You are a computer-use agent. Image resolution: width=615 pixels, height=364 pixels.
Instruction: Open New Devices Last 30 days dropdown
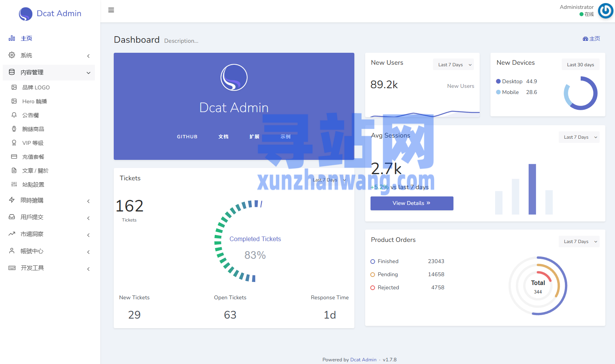[x=580, y=65]
